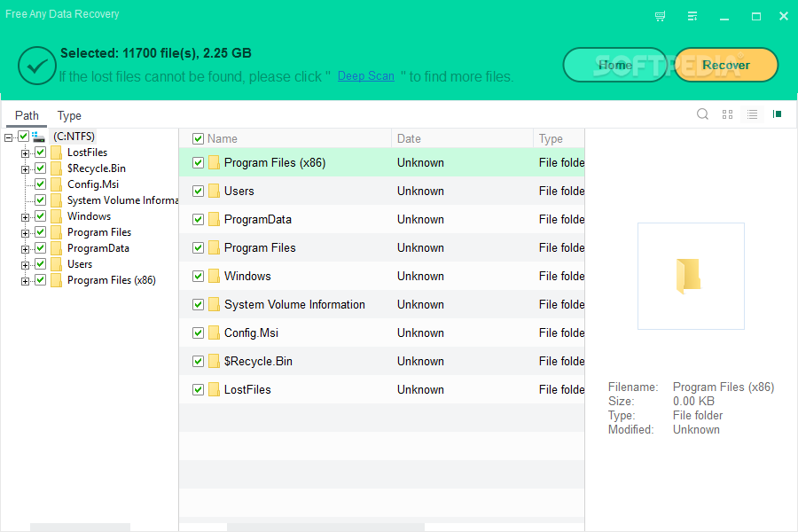The height and width of the screenshot is (532, 798).
Task: Click the file list horizontal scrollbar
Action: 325,527
